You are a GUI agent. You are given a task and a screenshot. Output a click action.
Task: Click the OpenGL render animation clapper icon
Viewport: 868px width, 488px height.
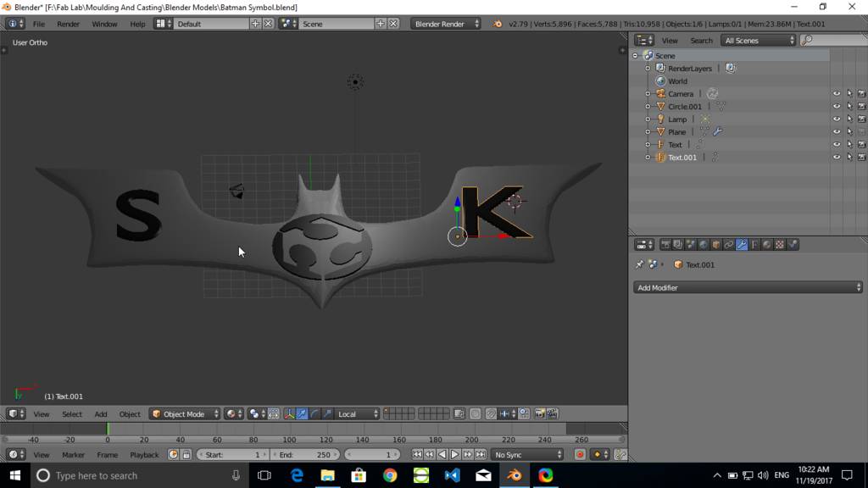(552, 413)
